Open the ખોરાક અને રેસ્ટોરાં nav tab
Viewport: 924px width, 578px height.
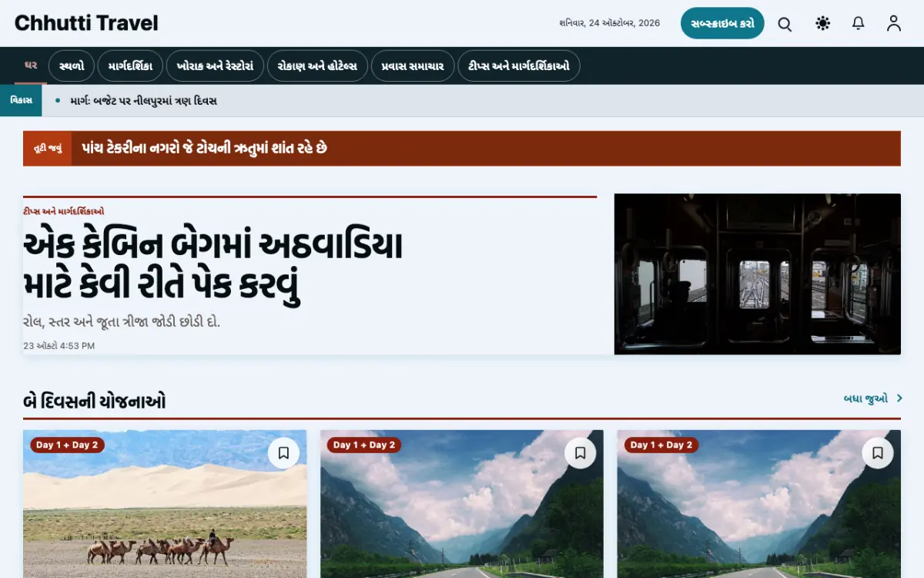tap(215, 66)
